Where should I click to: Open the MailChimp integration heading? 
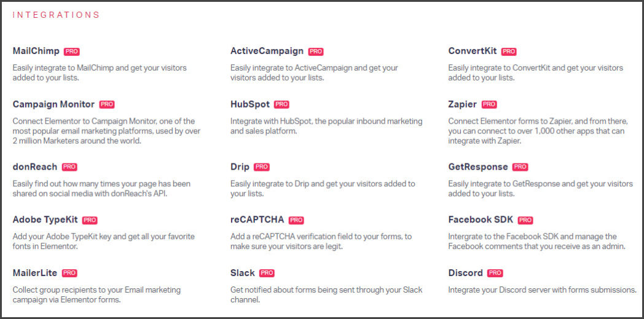(36, 51)
